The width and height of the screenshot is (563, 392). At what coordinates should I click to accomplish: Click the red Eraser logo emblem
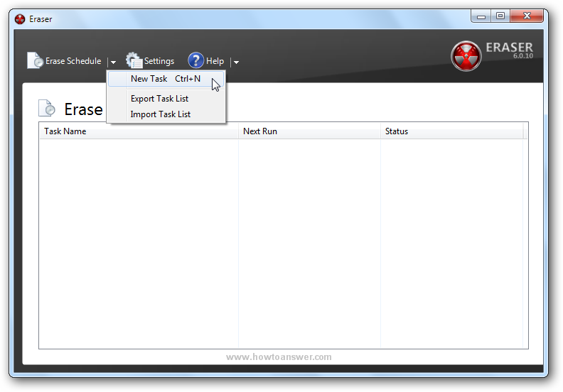coord(466,56)
